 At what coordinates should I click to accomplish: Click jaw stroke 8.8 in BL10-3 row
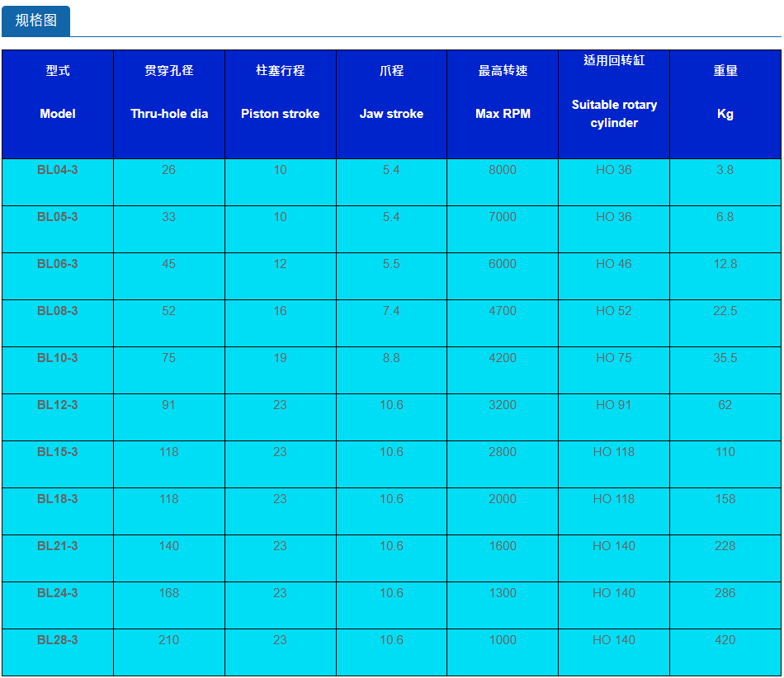click(391, 358)
